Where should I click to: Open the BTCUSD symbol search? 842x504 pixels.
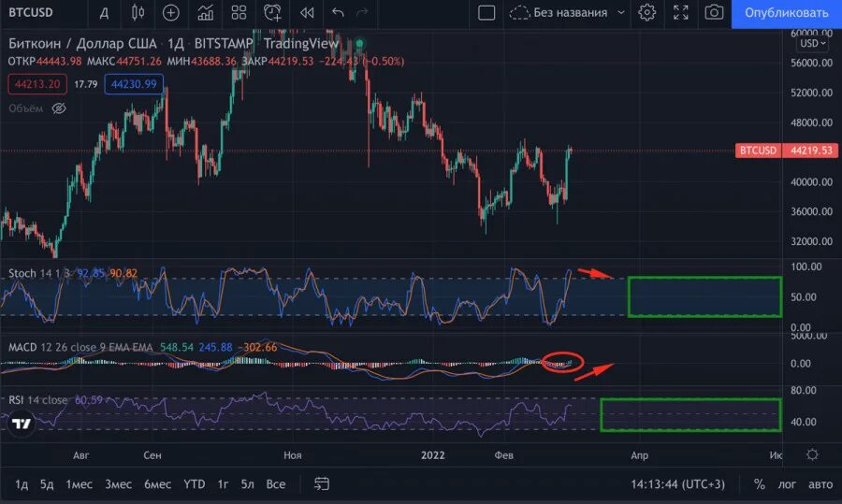pyautogui.click(x=31, y=12)
